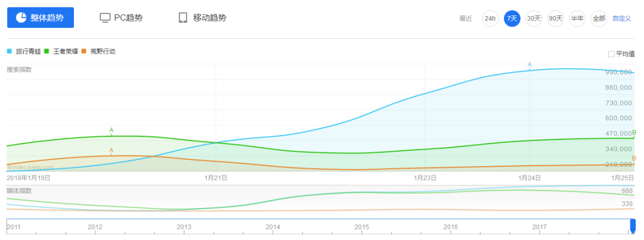The width and height of the screenshot is (644, 240).
Task: Choose the 90天 time range
Action: pyautogui.click(x=556, y=18)
